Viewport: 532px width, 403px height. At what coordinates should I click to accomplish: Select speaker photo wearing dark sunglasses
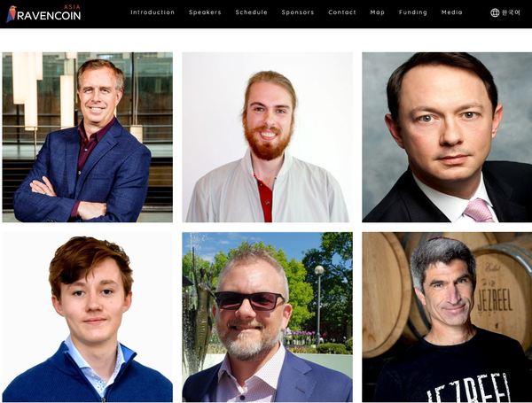click(268, 317)
